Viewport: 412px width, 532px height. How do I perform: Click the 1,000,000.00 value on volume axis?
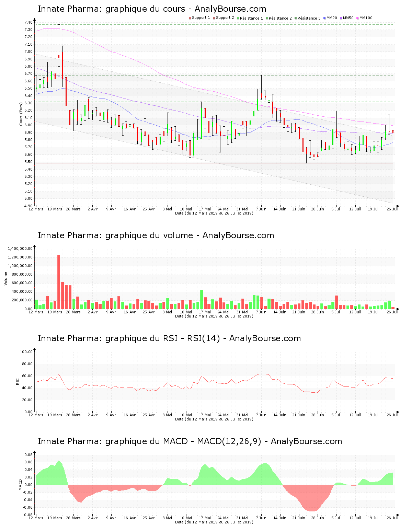(x=20, y=266)
